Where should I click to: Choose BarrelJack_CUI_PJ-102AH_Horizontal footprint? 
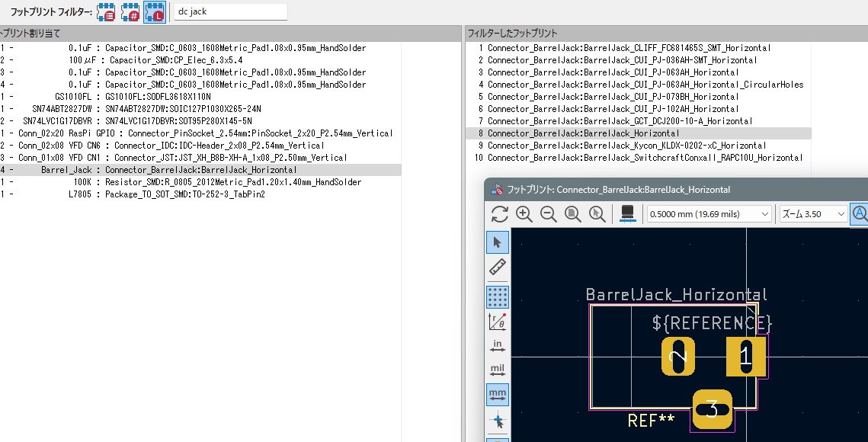639,108
